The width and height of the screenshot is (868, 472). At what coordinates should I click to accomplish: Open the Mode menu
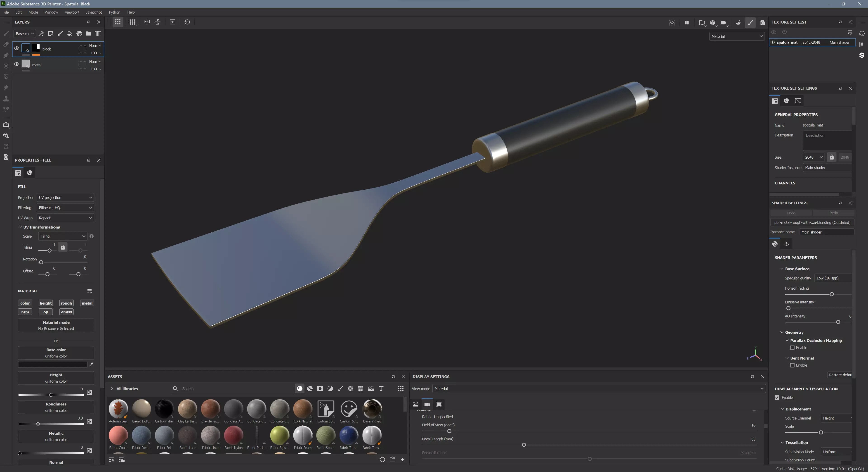coord(33,12)
